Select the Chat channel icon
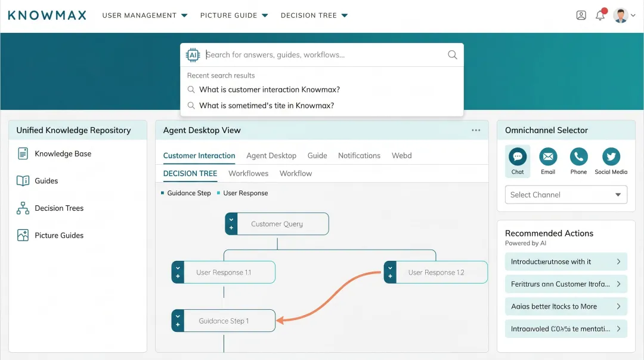 pos(518,156)
